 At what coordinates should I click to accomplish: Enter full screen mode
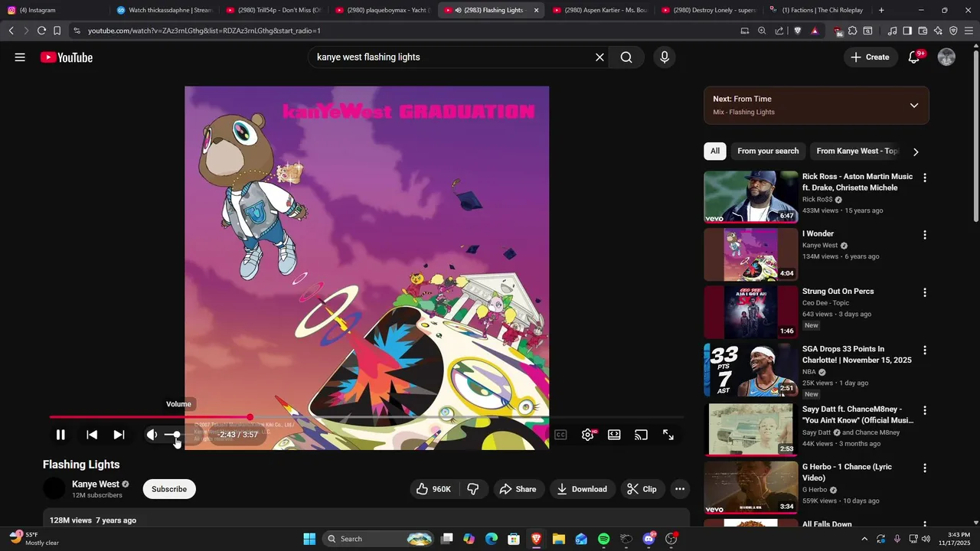pyautogui.click(x=668, y=435)
